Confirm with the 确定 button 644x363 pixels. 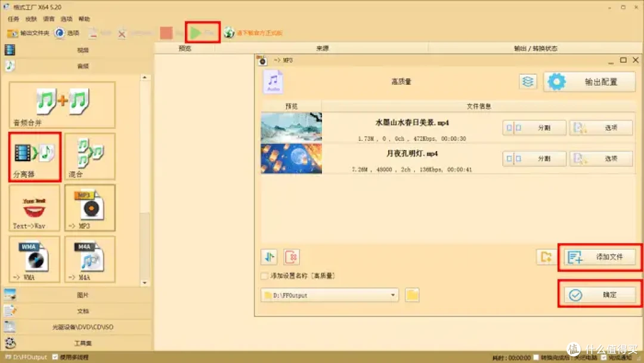coord(600,295)
